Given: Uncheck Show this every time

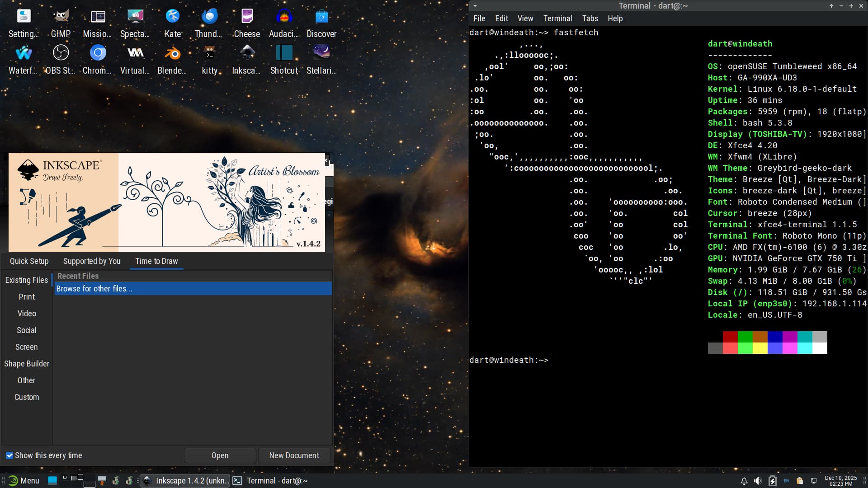Looking at the screenshot, I should [x=9, y=455].
